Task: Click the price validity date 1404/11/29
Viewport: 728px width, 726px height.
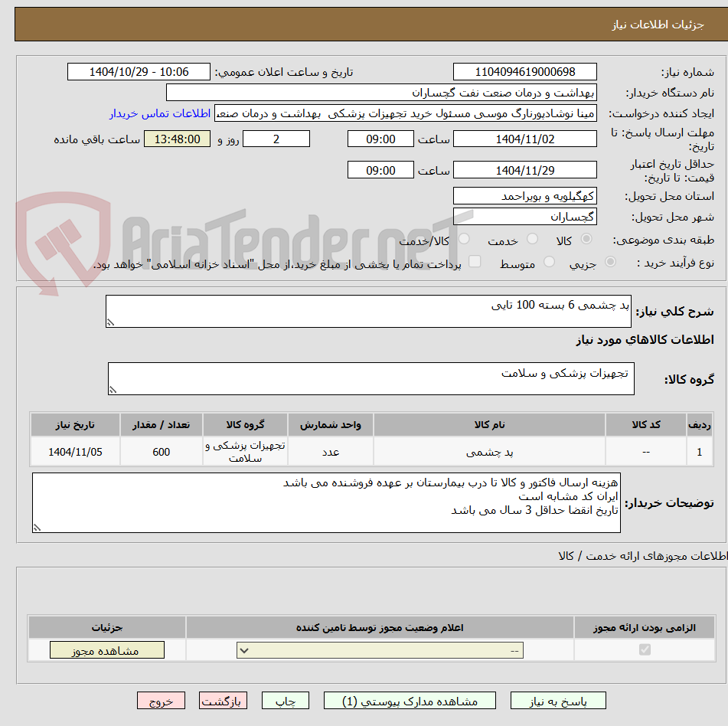Action: click(524, 170)
